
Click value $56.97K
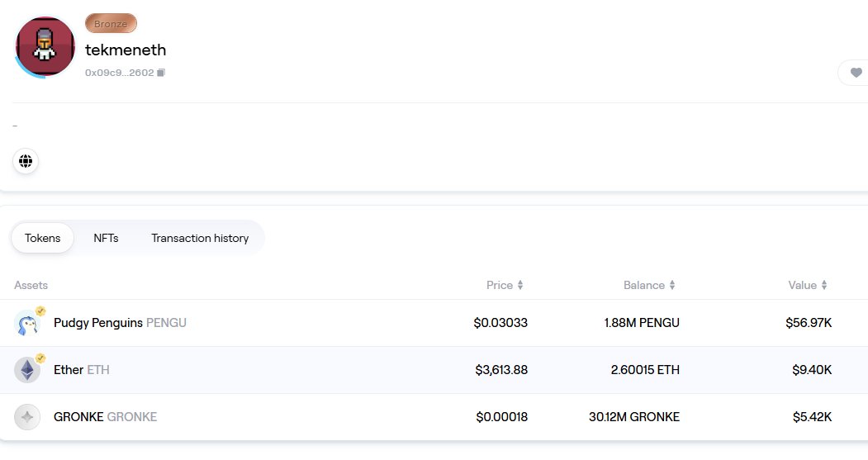click(x=809, y=323)
